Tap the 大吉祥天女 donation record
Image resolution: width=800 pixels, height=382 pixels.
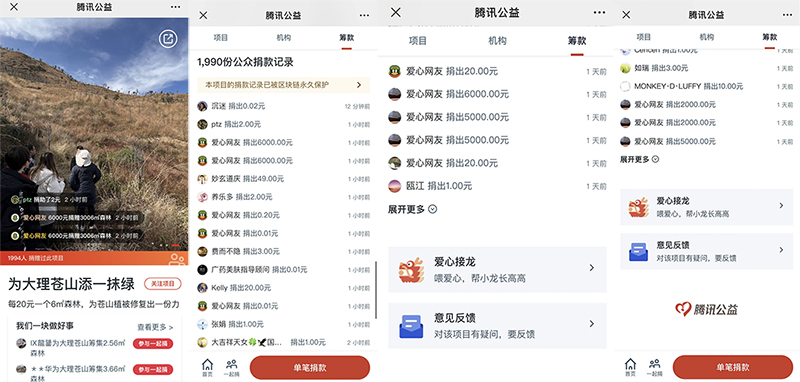tap(283, 342)
